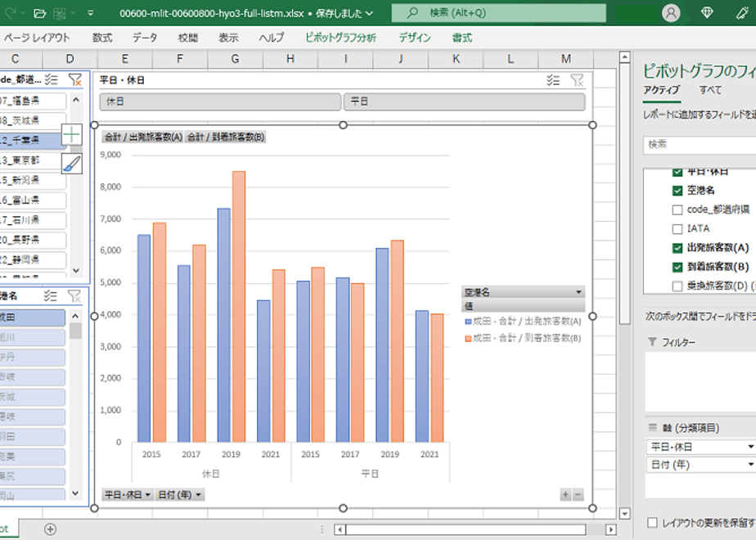756x540 pixels.
Task: Switch to the 書式 ribbon tab
Action: (x=462, y=38)
